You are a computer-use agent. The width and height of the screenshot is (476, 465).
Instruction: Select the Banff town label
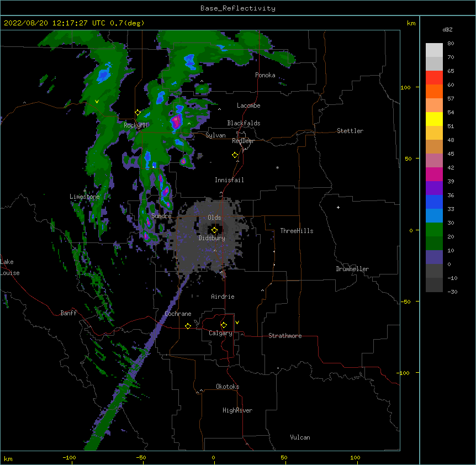pyautogui.click(x=68, y=313)
